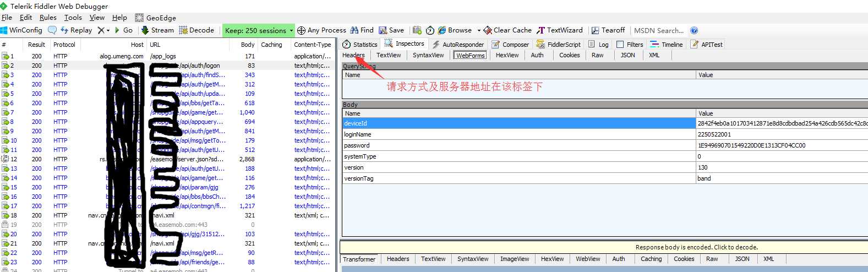
Task: Open the response ImageView tab
Action: point(515,259)
